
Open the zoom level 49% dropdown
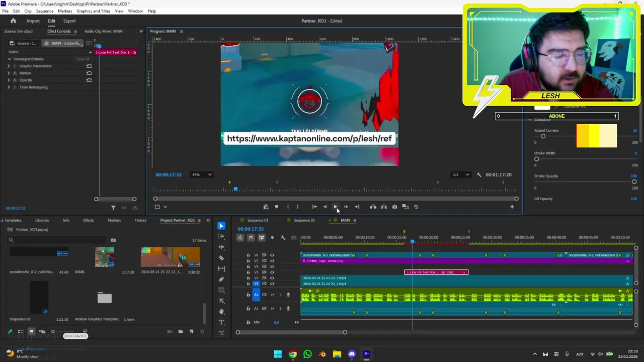coord(202,174)
